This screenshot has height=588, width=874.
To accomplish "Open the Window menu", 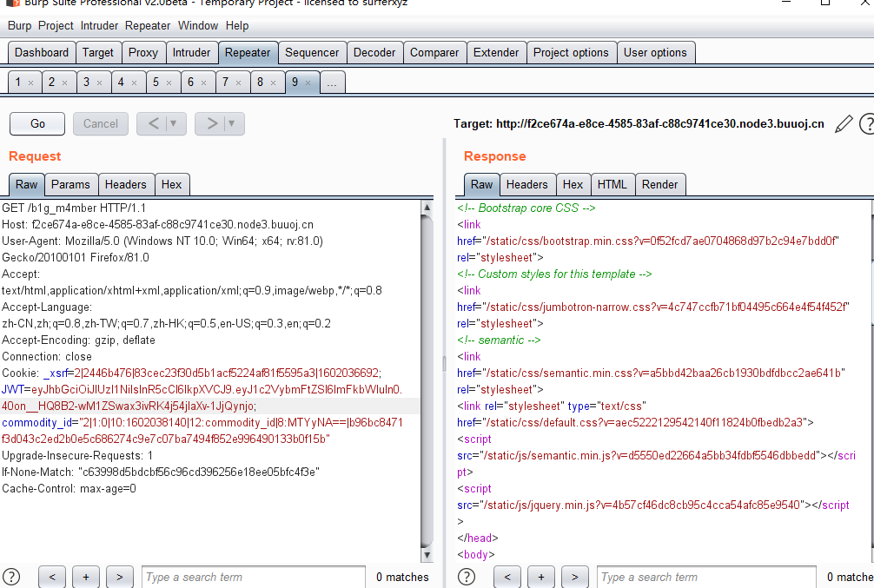I will pyautogui.click(x=198, y=26).
